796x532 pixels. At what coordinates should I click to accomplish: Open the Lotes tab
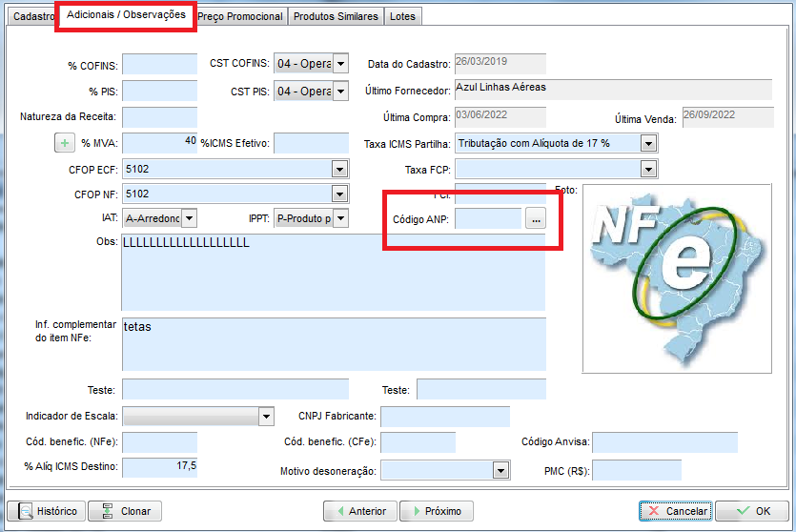click(403, 16)
